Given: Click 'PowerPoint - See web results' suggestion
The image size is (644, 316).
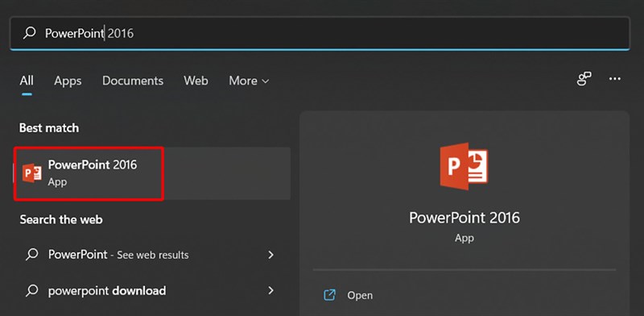Looking at the screenshot, I should (118, 255).
